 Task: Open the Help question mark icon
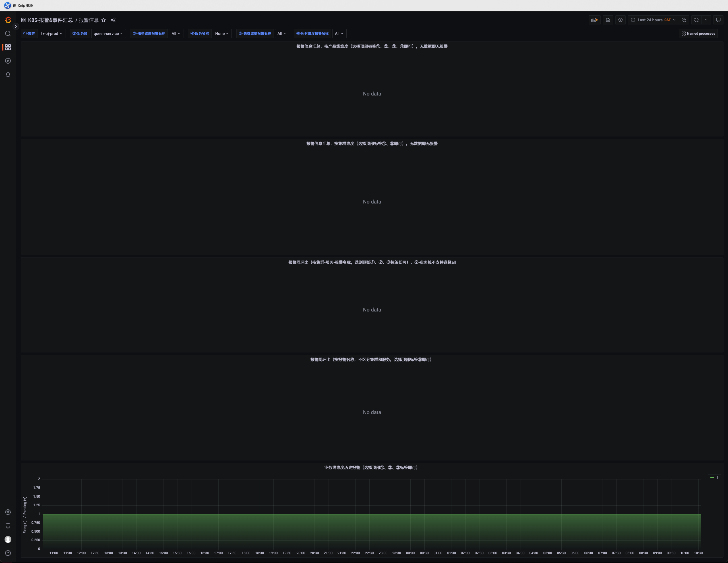pyautogui.click(x=8, y=553)
